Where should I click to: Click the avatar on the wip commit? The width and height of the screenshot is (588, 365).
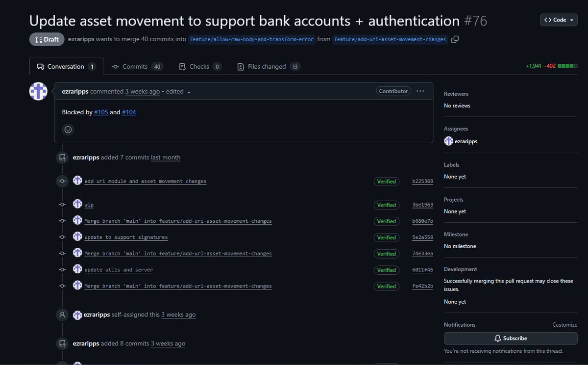(x=77, y=204)
